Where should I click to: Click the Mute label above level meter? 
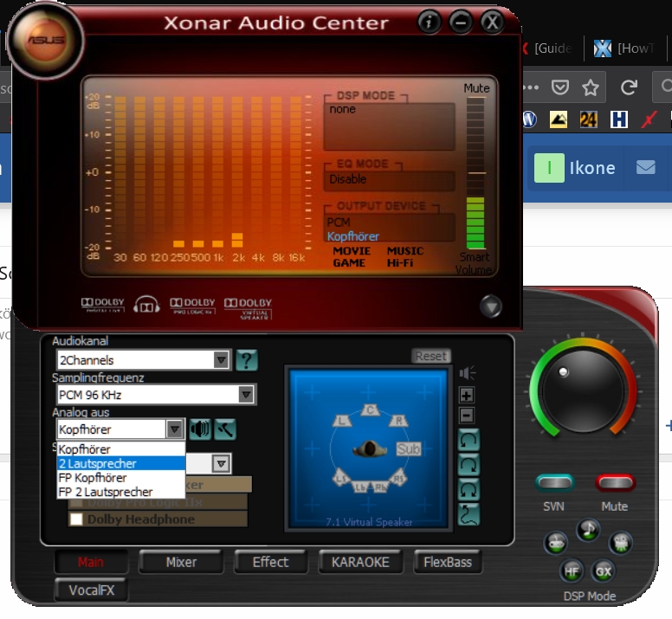[476, 88]
